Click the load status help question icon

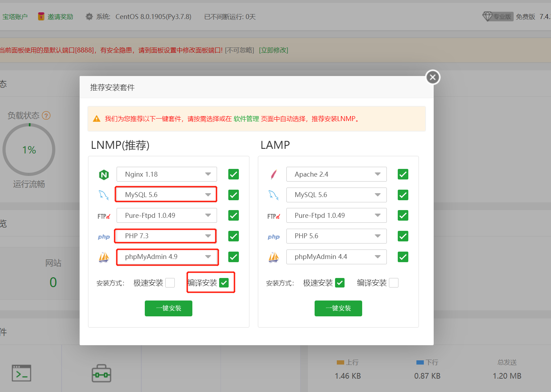(46, 115)
